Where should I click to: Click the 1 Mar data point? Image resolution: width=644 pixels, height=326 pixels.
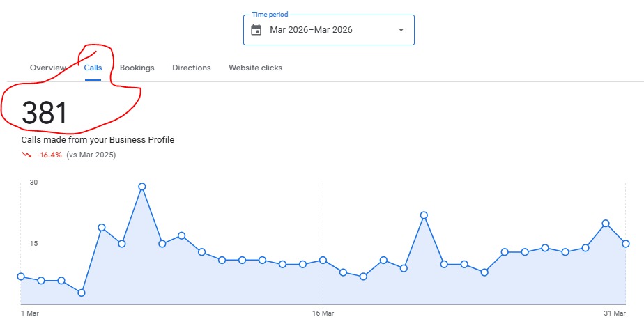(x=21, y=277)
